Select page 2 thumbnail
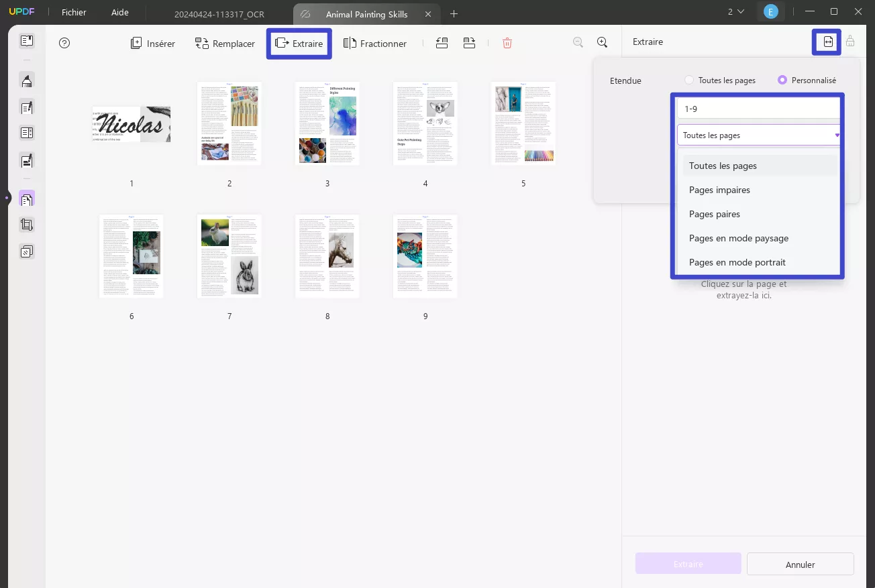 click(x=229, y=123)
